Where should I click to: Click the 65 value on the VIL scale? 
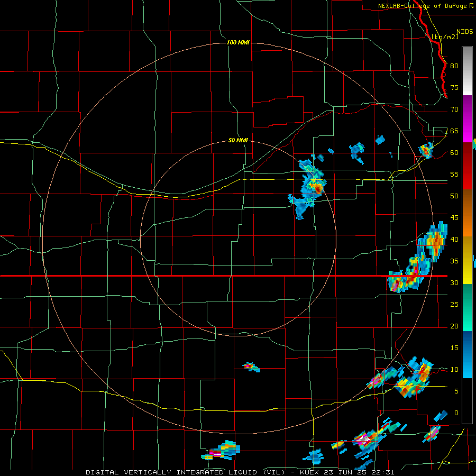click(x=454, y=131)
